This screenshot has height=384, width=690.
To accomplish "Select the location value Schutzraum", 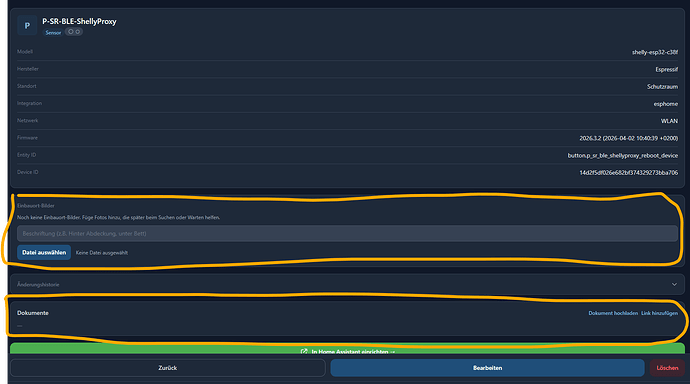I will click(x=662, y=87).
